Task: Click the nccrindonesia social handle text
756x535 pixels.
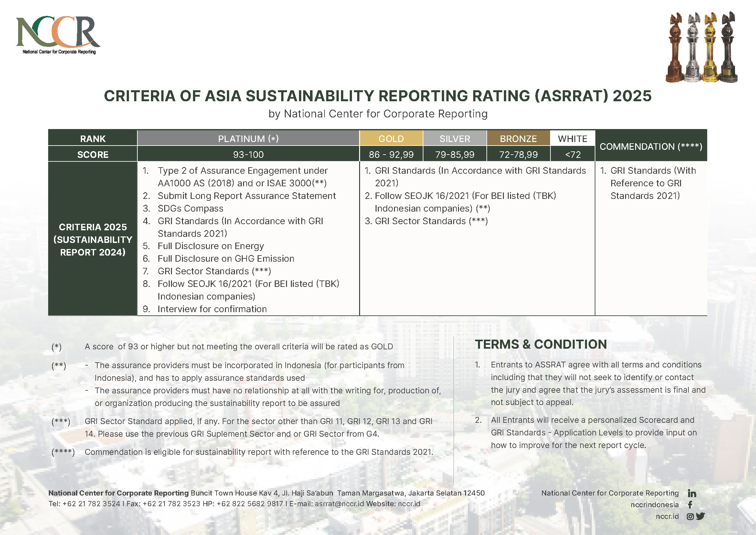Action: 654,505
